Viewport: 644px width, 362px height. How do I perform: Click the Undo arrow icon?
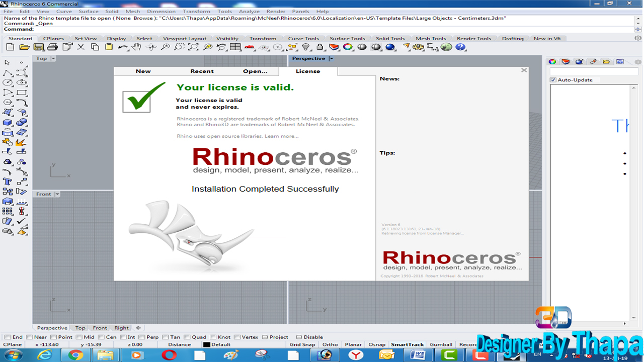[x=123, y=47]
